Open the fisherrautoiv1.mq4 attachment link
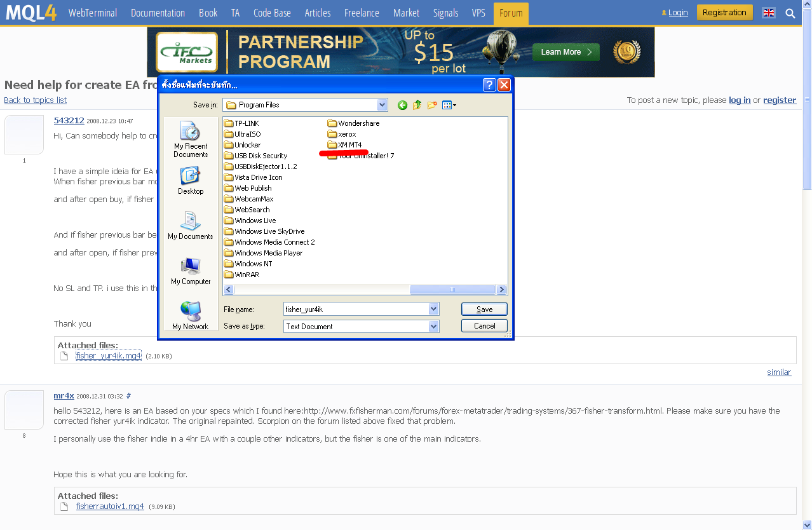This screenshot has width=812, height=530. (x=110, y=506)
